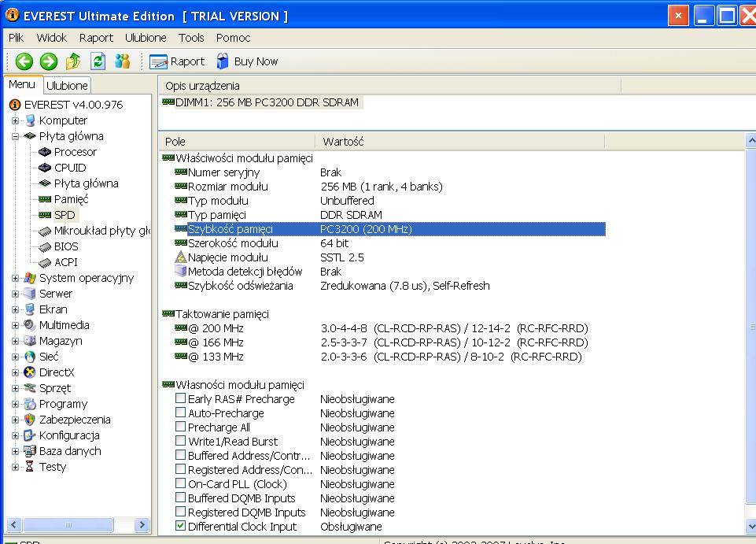
Task: Toggle the Early RAS# Precharge checkbox
Action: [180, 398]
